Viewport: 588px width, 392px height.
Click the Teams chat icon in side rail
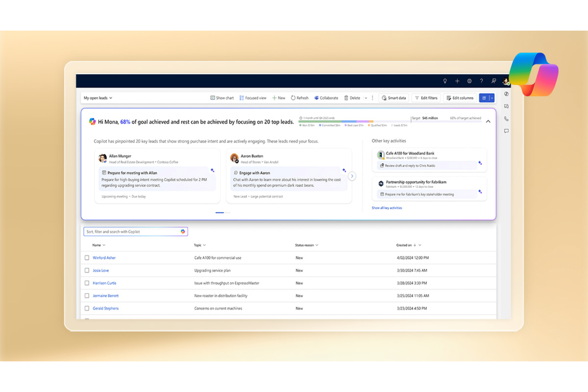506,106
